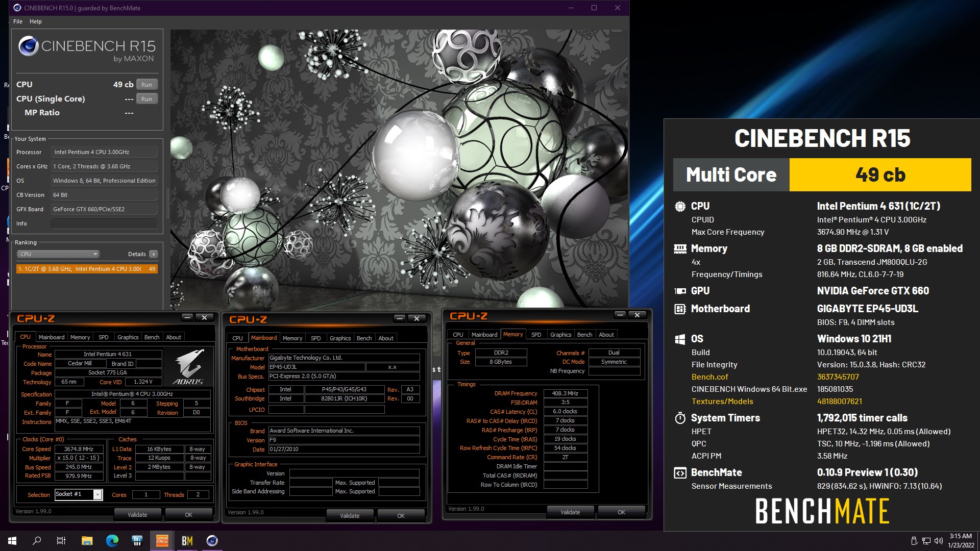Run the CPU multi-core benchmark
The image size is (980, 551).
coord(147,85)
